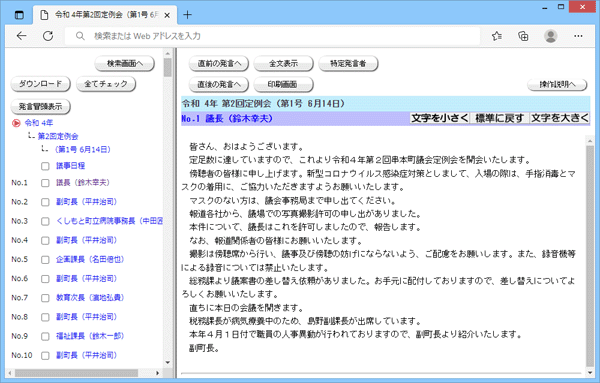
Task: Go to 直後の発言へ
Action: tap(219, 85)
